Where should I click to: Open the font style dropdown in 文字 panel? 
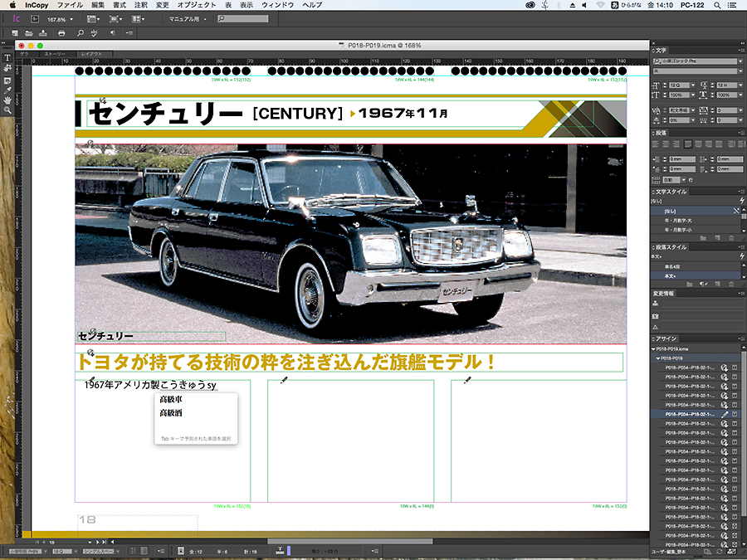740,71
